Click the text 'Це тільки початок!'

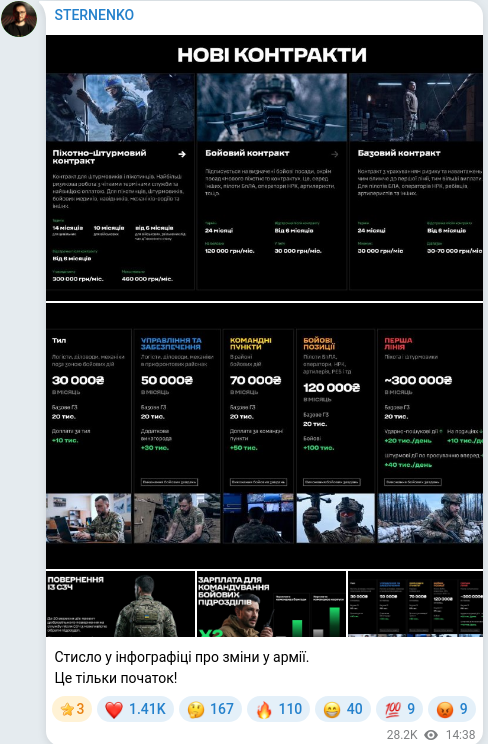115,678
